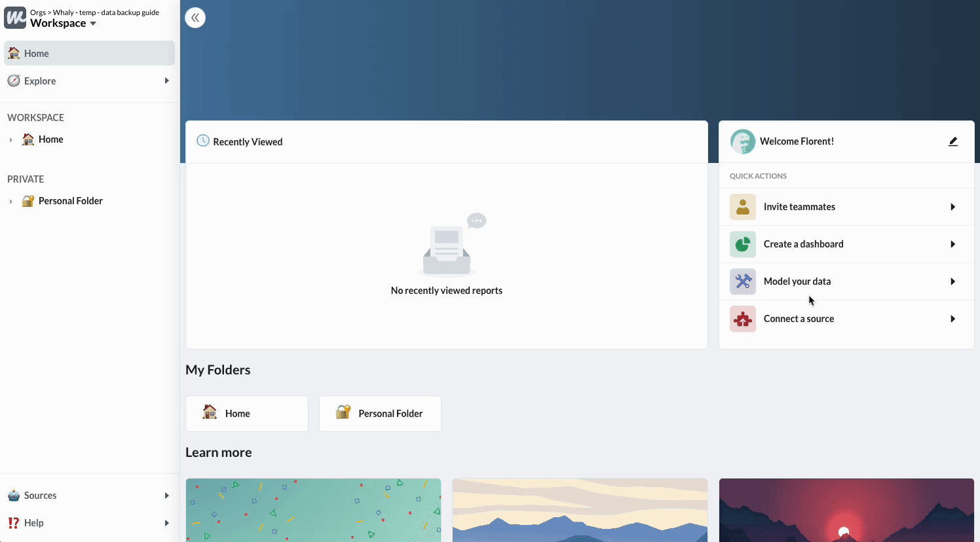980x542 pixels.
Task: Expand the Home folder tree in Workspace section
Action: point(11,140)
